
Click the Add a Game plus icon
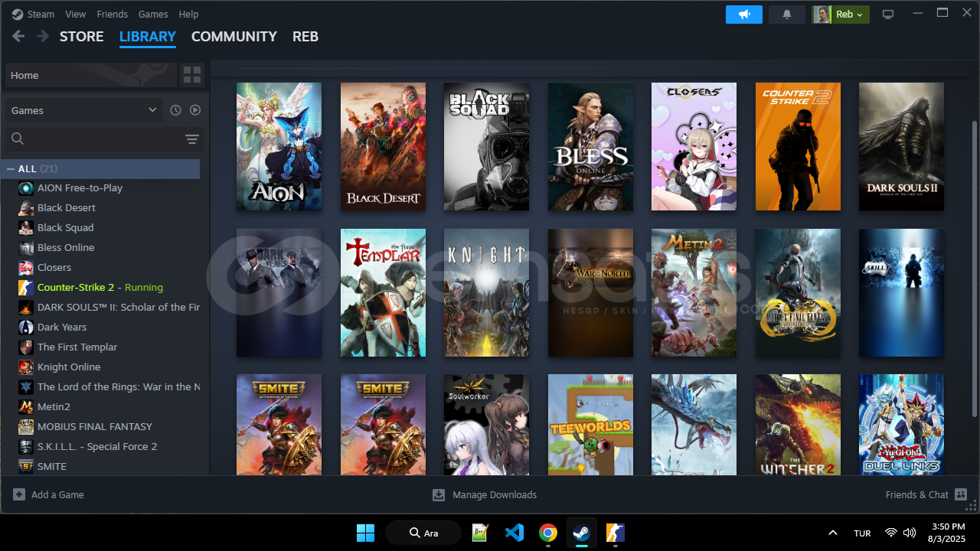[x=19, y=494]
